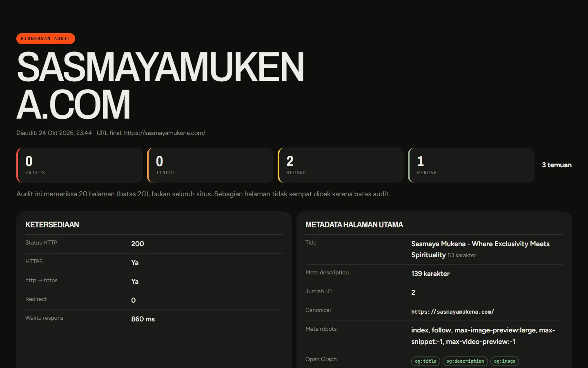This screenshot has width=588, height=368.
Task: Click the Waktu respons row label
Action: click(44, 318)
